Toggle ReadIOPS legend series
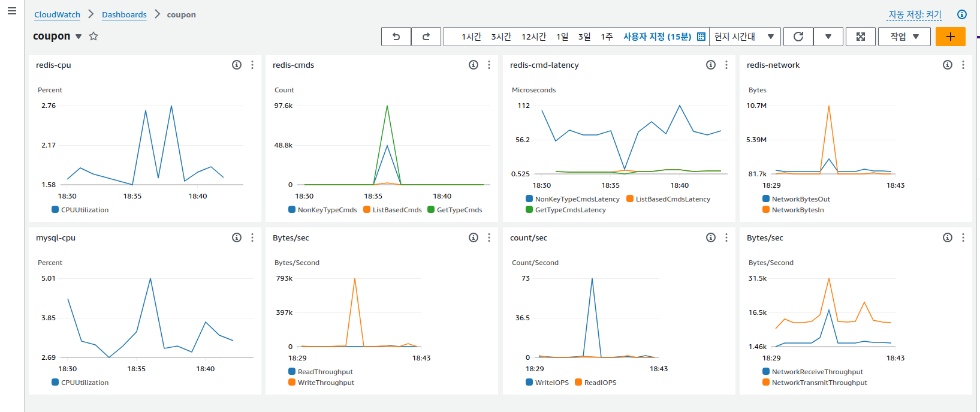This screenshot has width=980, height=412. point(596,383)
